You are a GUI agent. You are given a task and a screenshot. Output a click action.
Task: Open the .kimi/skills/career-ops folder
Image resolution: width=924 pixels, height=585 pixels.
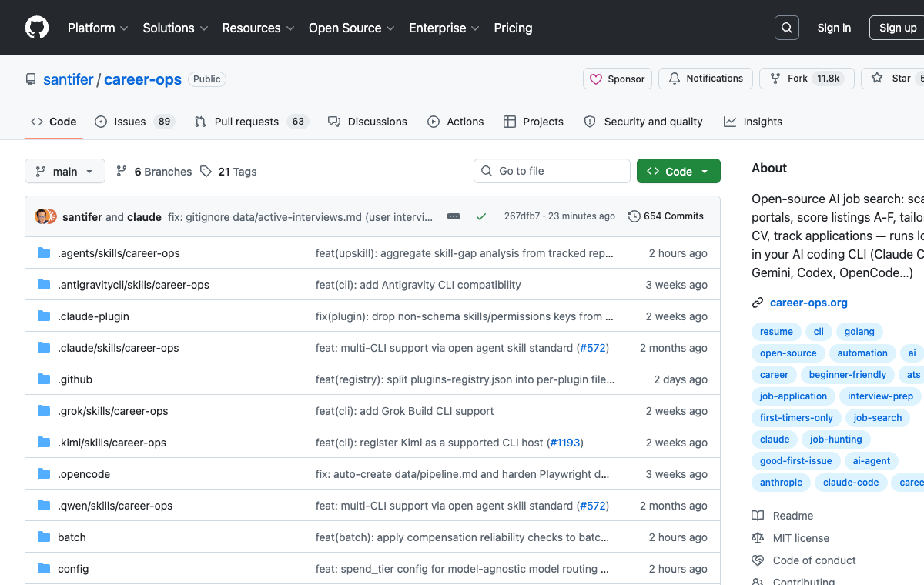coord(112,443)
